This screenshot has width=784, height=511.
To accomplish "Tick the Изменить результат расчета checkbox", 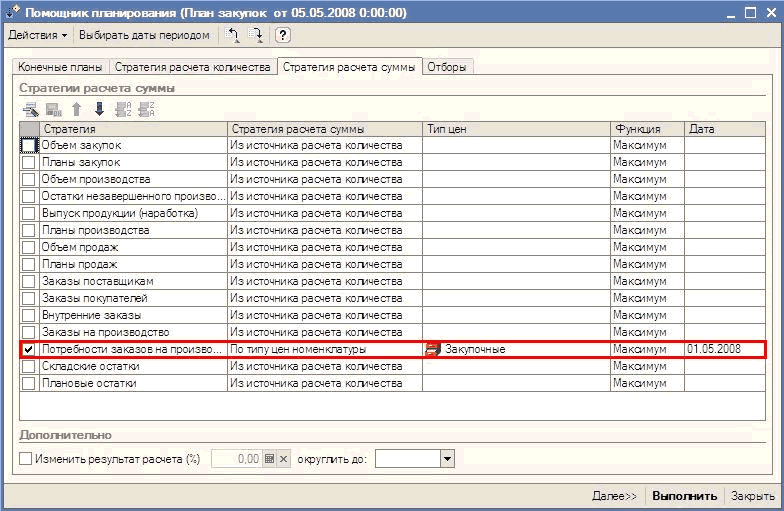I will (x=26, y=458).
